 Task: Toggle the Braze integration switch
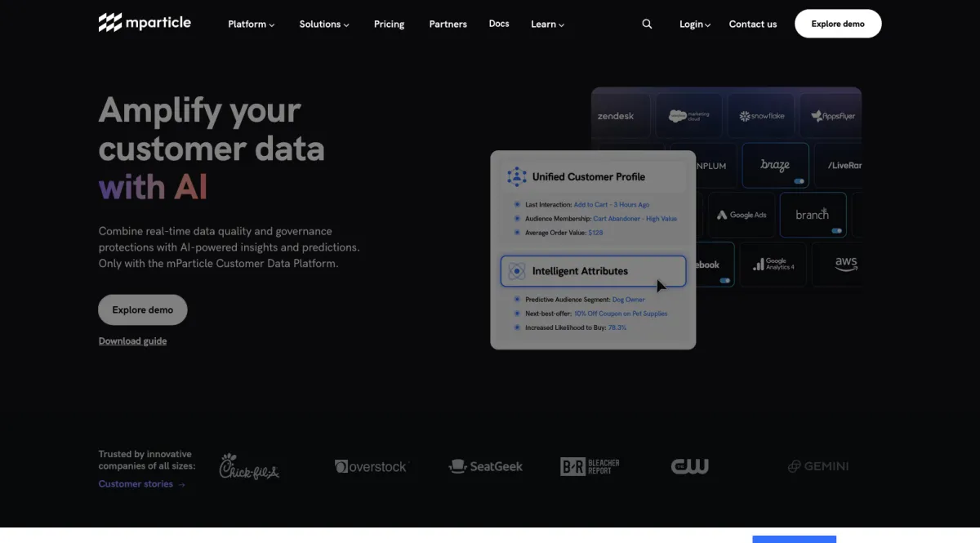pos(798,181)
